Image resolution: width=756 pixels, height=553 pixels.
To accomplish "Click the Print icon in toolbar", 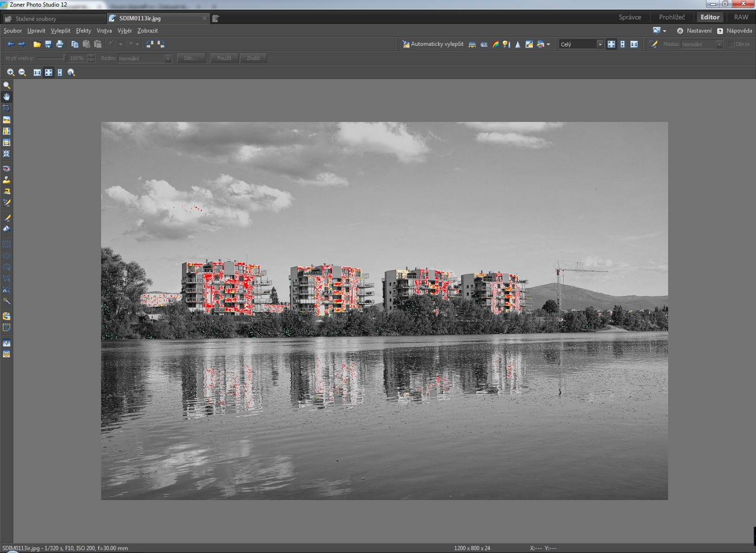I will (59, 44).
